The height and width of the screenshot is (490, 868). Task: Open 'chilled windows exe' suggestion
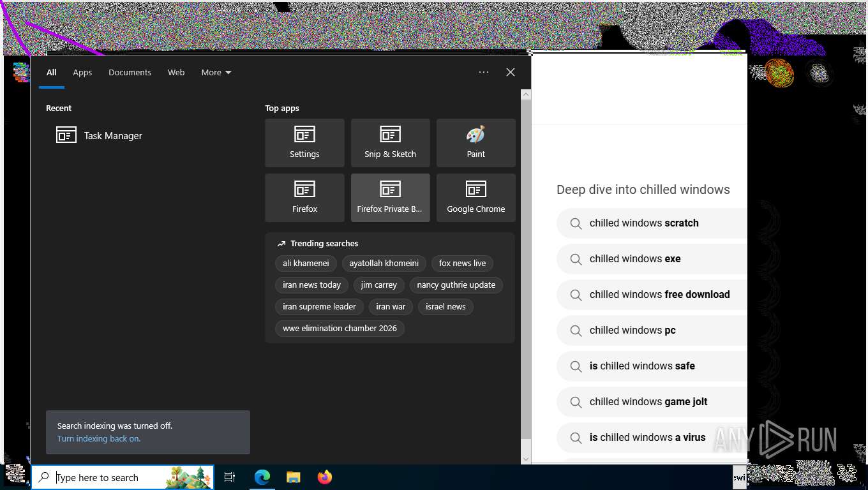[652, 259]
